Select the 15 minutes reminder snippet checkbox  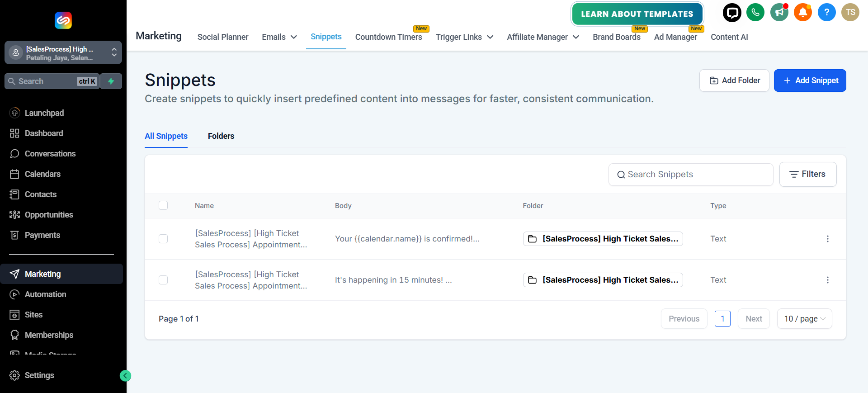tap(163, 280)
